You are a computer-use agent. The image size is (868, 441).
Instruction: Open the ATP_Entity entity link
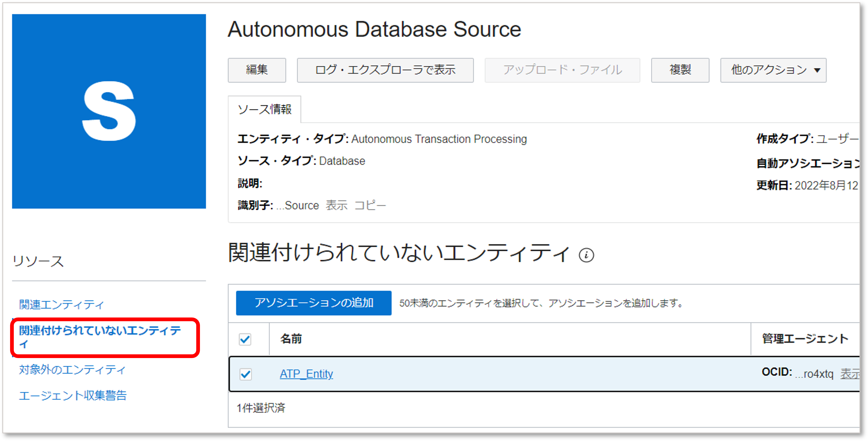306,374
